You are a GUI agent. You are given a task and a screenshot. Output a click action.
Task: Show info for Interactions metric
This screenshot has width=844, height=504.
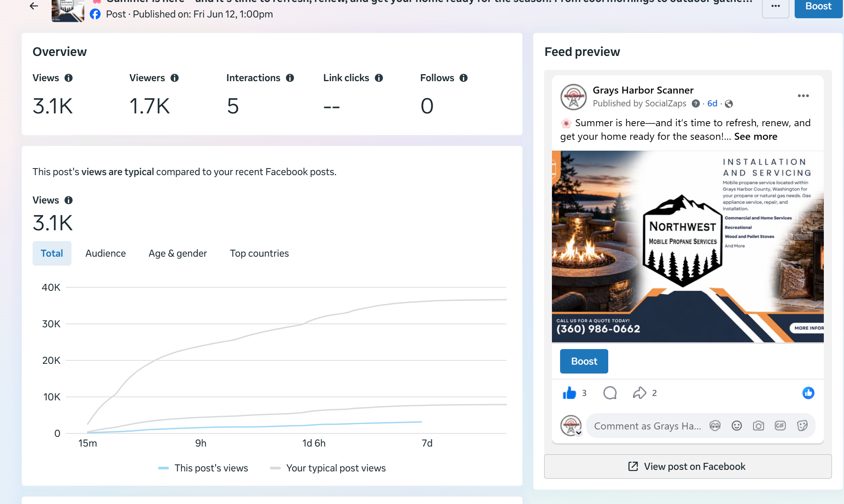pyautogui.click(x=290, y=78)
